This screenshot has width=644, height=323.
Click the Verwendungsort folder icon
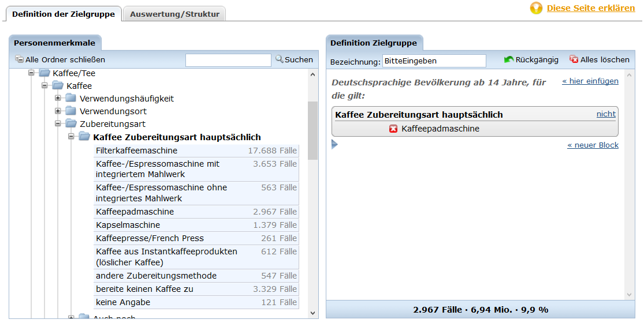click(70, 111)
